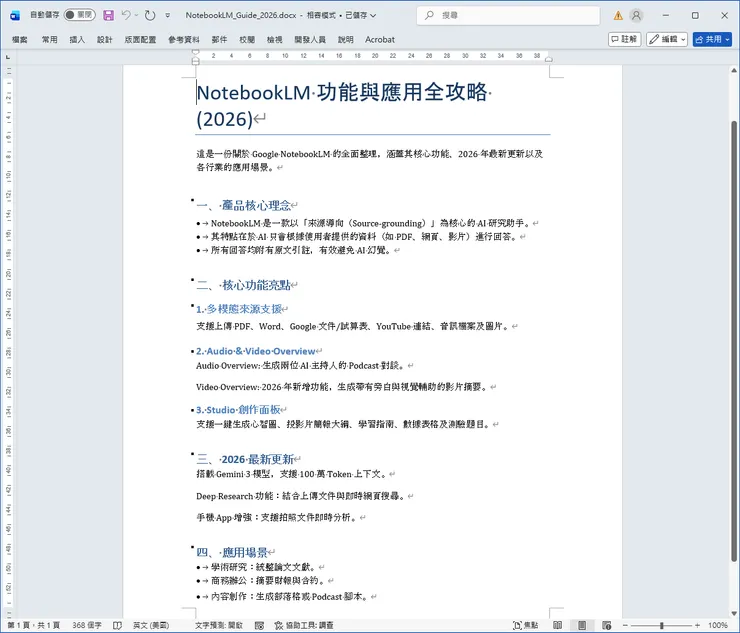
Task: Click the Word app icon in title bar
Action: click(x=15, y=16)
